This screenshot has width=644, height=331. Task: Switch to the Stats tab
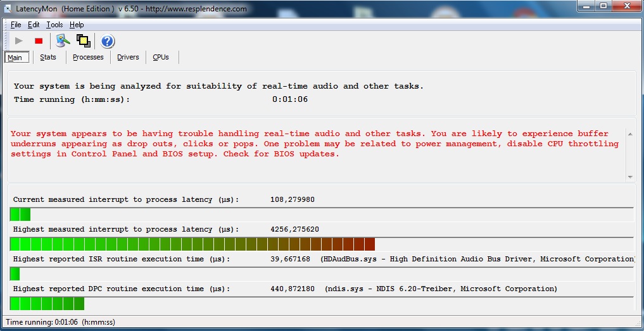[x=48, y=57]
